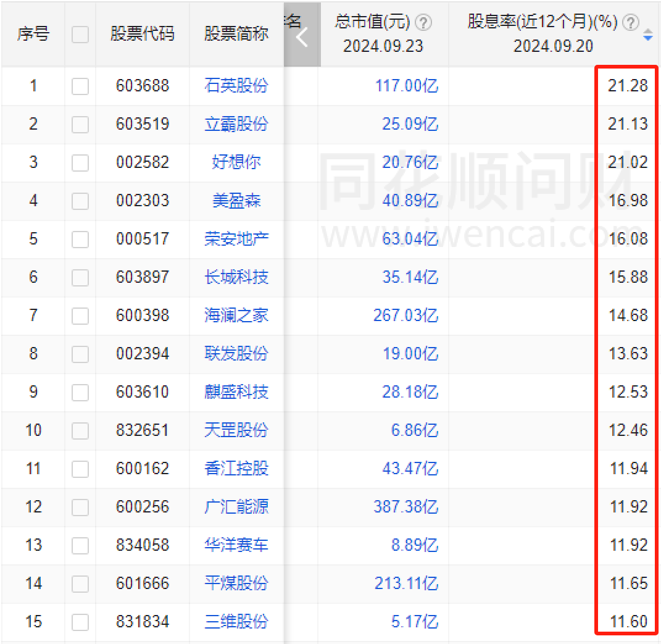
Task: Open stock link 立霸股份
Action: [x=236, y=124]
